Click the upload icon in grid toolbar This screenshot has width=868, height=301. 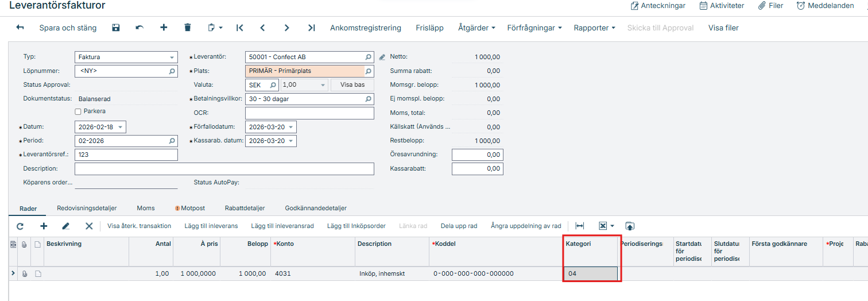(630, 226)
